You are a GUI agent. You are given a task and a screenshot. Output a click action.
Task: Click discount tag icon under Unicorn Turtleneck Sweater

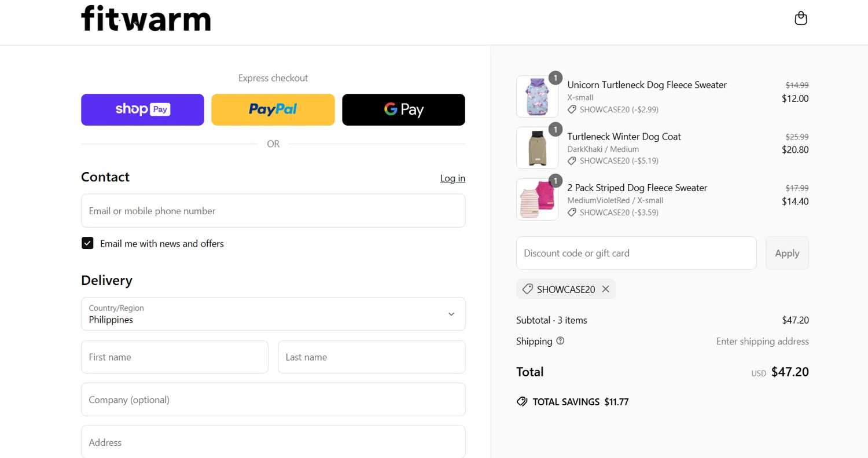coord(572,109)
